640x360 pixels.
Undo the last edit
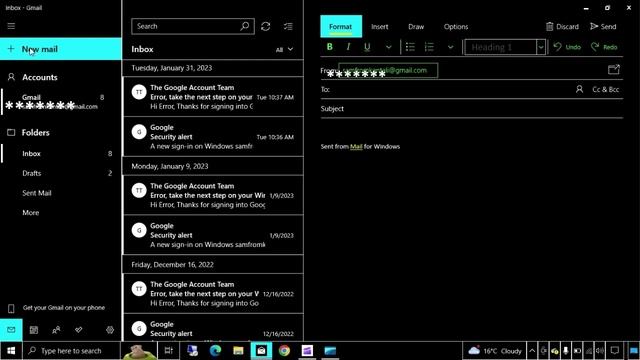(x=567, y=47)
